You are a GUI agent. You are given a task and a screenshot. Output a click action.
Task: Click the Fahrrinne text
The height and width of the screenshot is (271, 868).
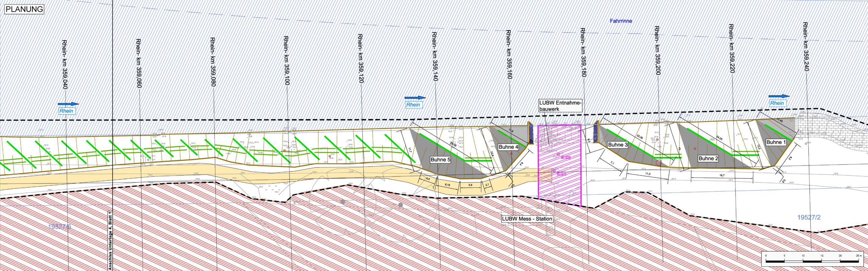(x=621, y=21)
